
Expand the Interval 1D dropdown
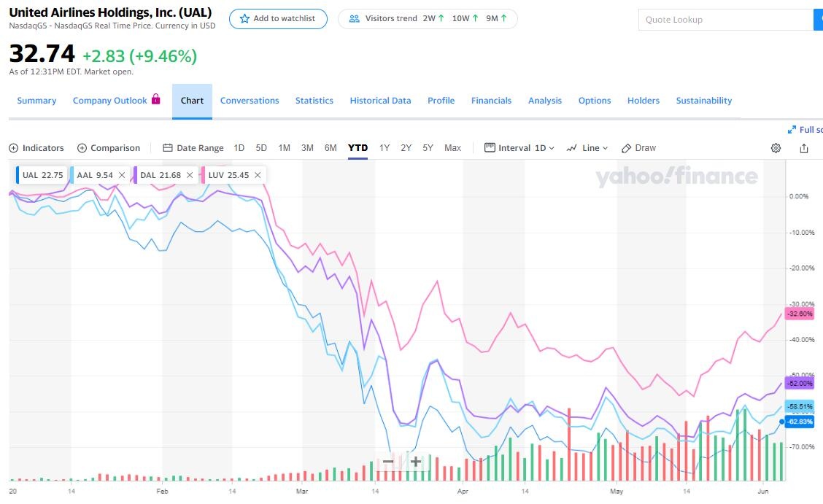pyautogui.click(x=519, y=148)
